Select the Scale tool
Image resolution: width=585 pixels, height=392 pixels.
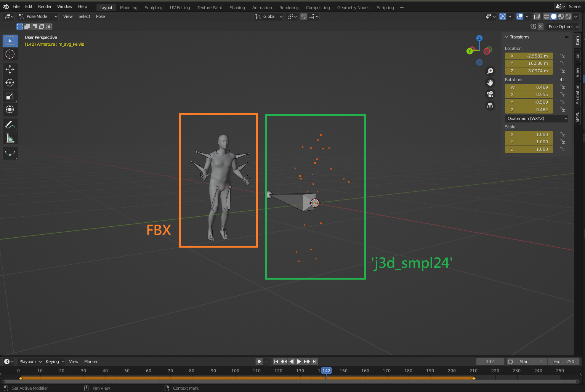(10, 96)
